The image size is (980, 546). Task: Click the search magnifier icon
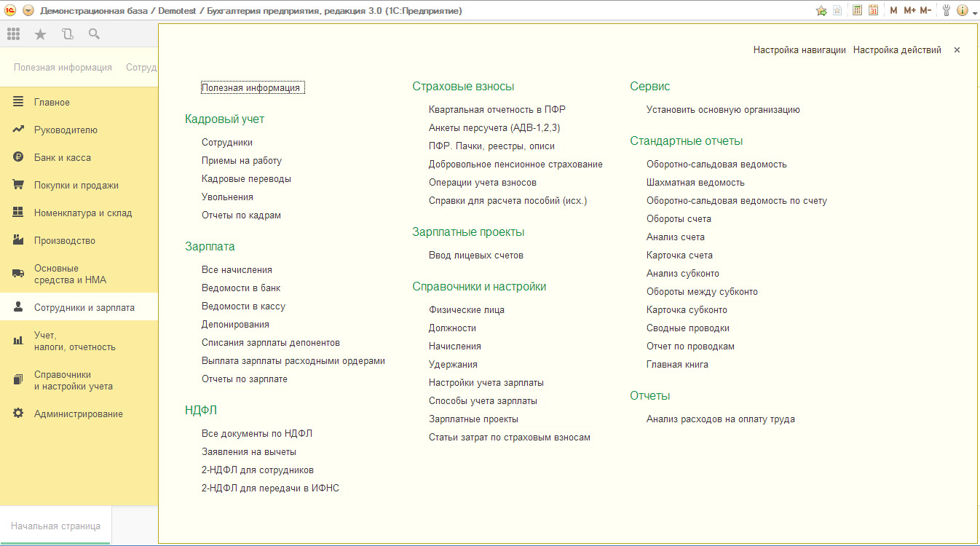[x=94, y=33]
